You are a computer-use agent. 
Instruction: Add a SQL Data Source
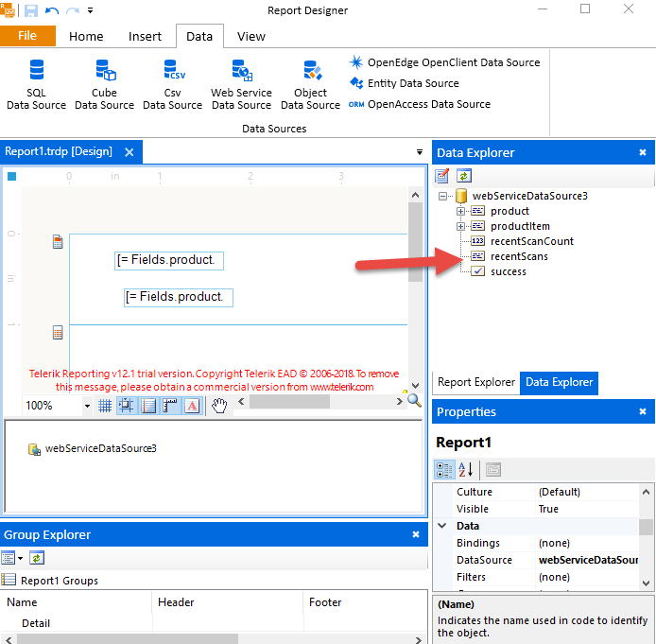point(37,84)
